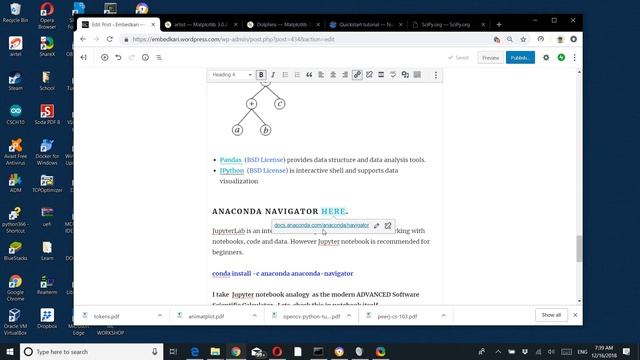Apply blockquote formatting

click(309, 75)
